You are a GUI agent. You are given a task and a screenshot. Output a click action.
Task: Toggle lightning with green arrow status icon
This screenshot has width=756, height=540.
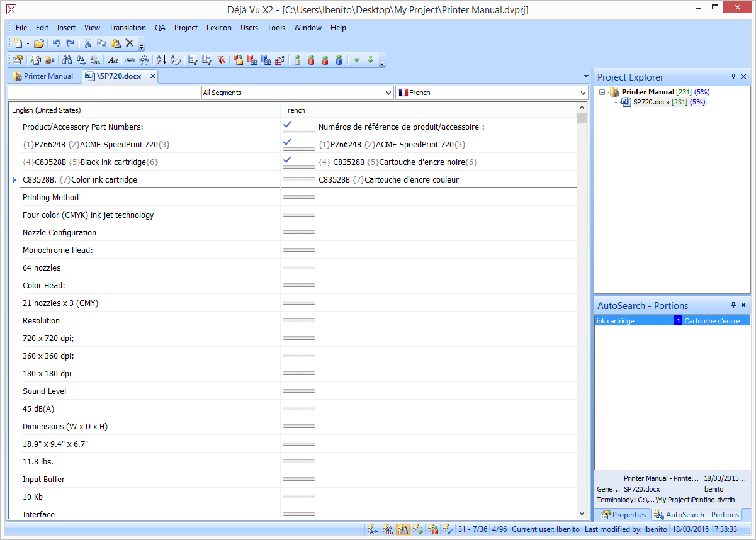(x=418, y=529)
